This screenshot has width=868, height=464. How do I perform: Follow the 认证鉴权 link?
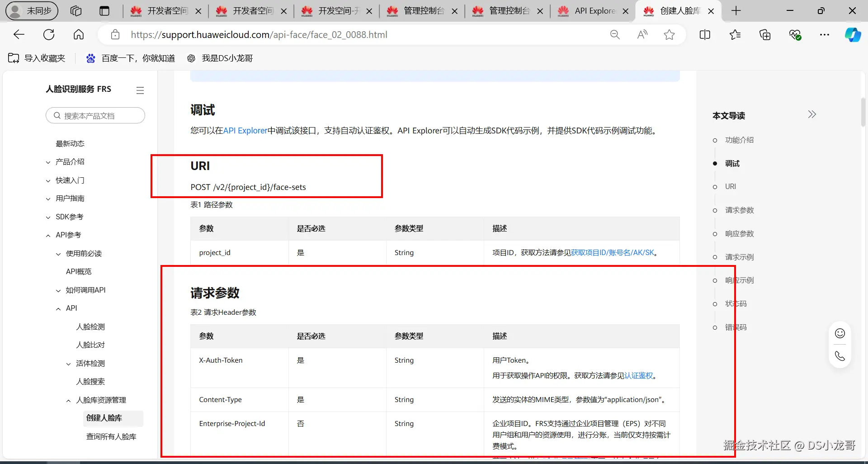pos(639,375)
